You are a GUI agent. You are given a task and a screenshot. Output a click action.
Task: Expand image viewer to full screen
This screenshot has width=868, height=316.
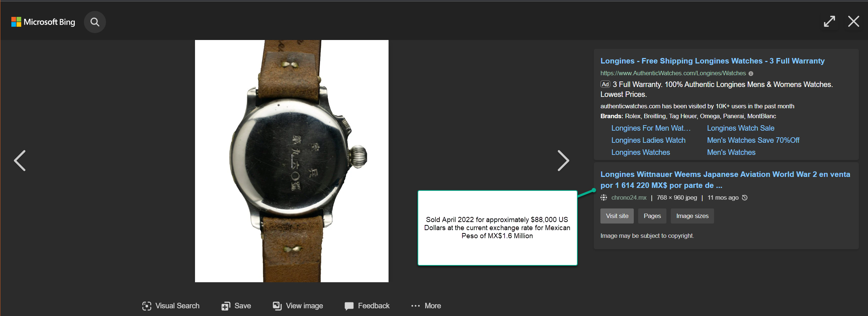point(829,21)
